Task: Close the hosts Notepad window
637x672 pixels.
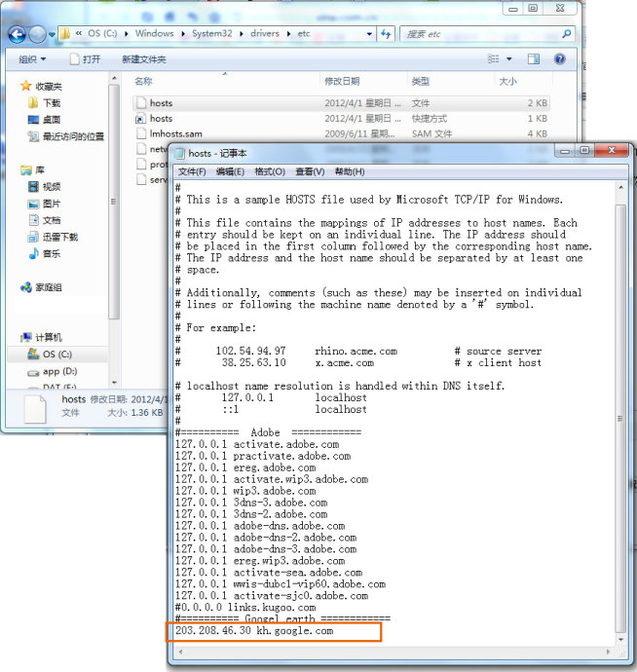Action: (x=612, y=150)
